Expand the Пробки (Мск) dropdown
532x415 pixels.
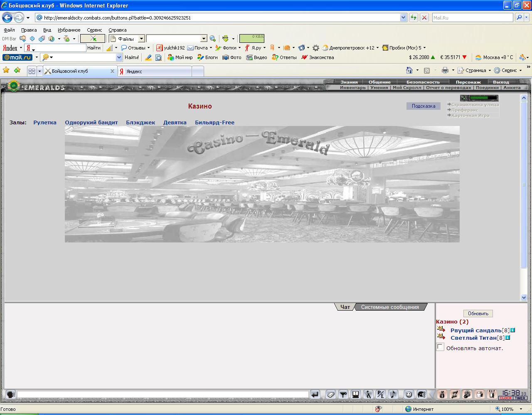coord(424,48)
